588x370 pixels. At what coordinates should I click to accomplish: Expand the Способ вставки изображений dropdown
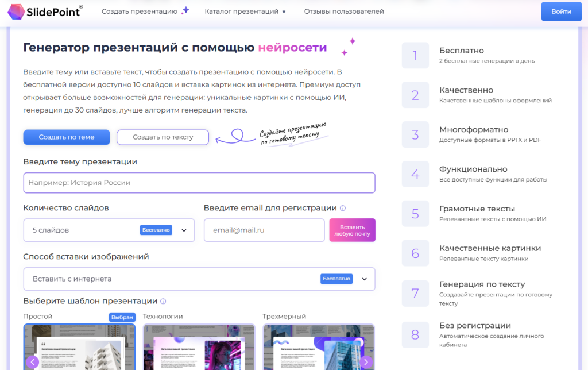pos(199,279)
